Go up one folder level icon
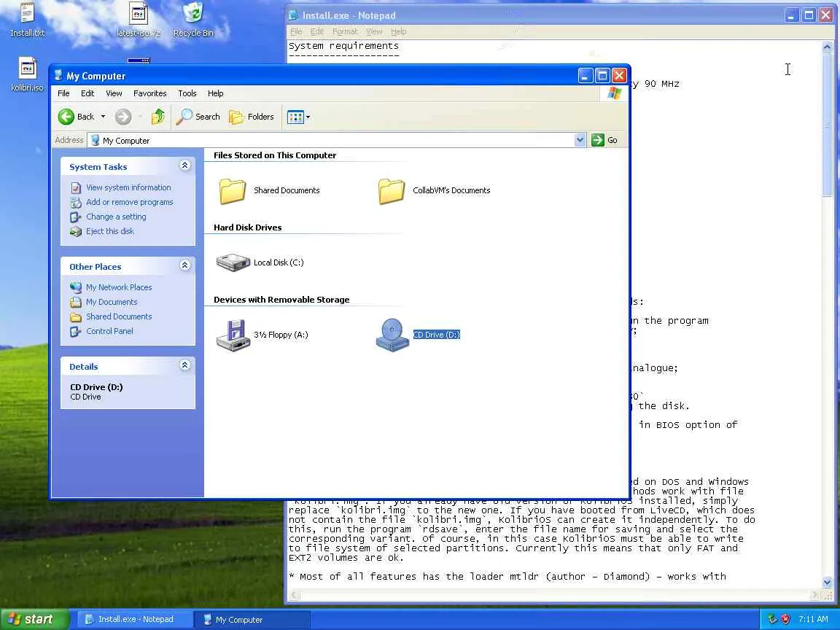This screenshot has width=840, height=630. pos(158,116)
